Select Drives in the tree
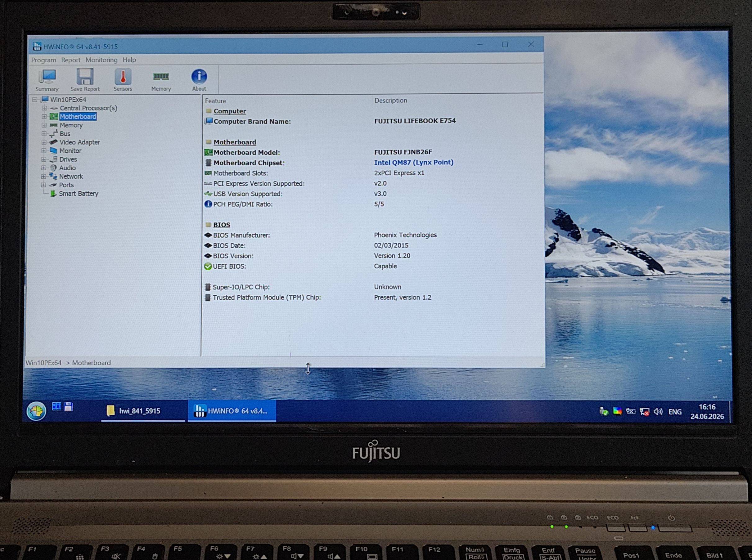 [68, 159]
